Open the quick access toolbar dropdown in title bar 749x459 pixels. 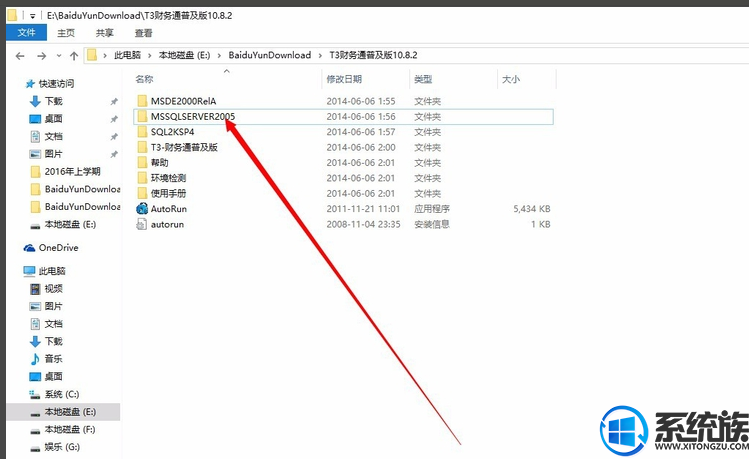(32, 16)
